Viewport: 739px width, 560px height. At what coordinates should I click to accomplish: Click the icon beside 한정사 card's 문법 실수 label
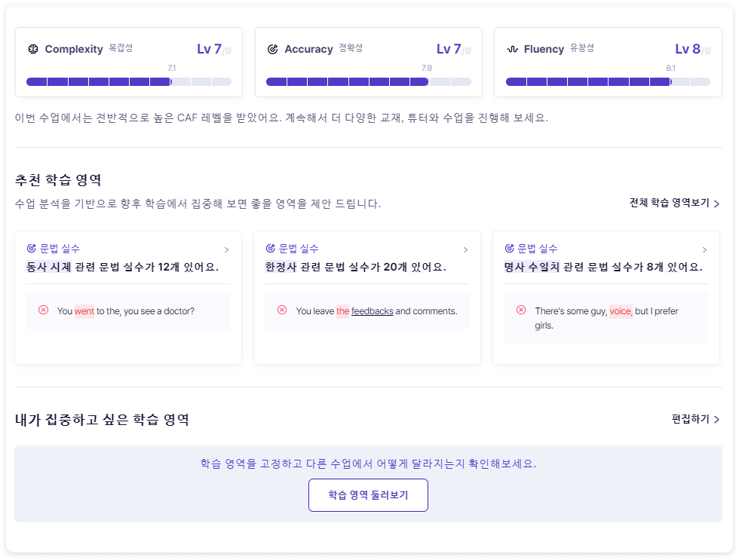pyautogui.click(x=271, y=248)
